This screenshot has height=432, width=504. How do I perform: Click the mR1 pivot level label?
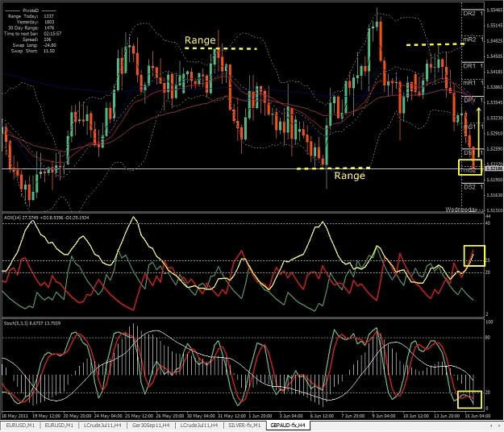469,82
